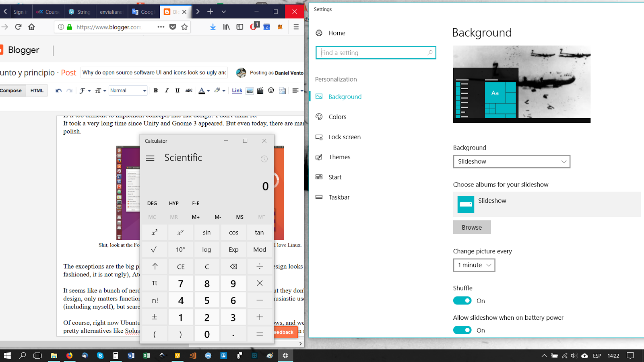Open the Background type dropdown
644x362 pixels.
512,161
